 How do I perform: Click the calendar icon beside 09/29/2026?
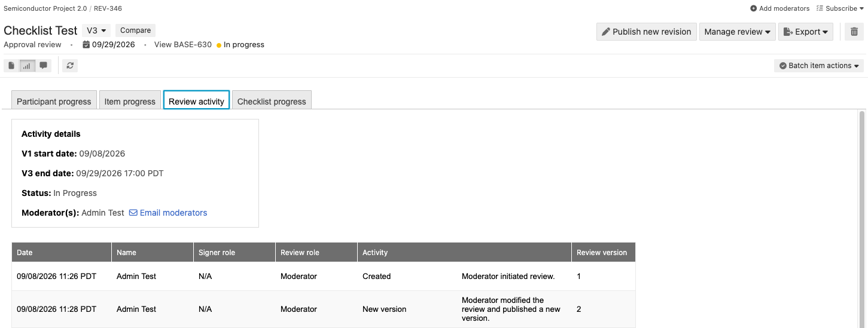click(x=86, y=45)
